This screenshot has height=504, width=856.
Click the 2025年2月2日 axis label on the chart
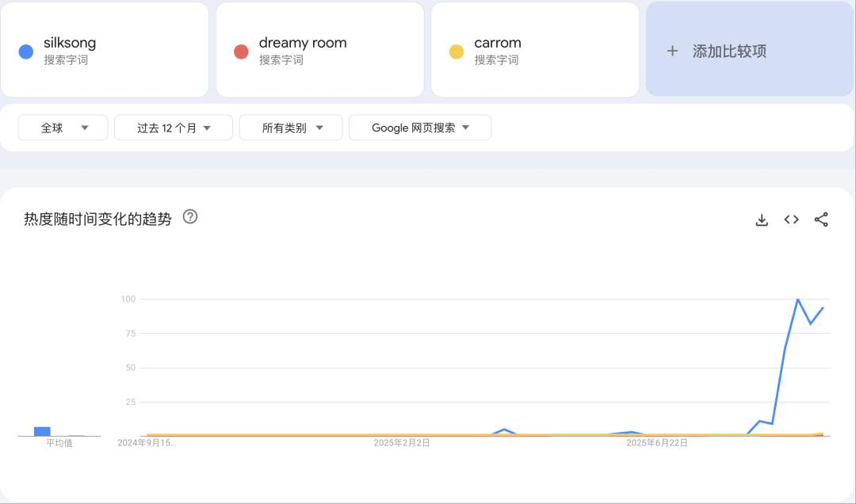[403, 444]
